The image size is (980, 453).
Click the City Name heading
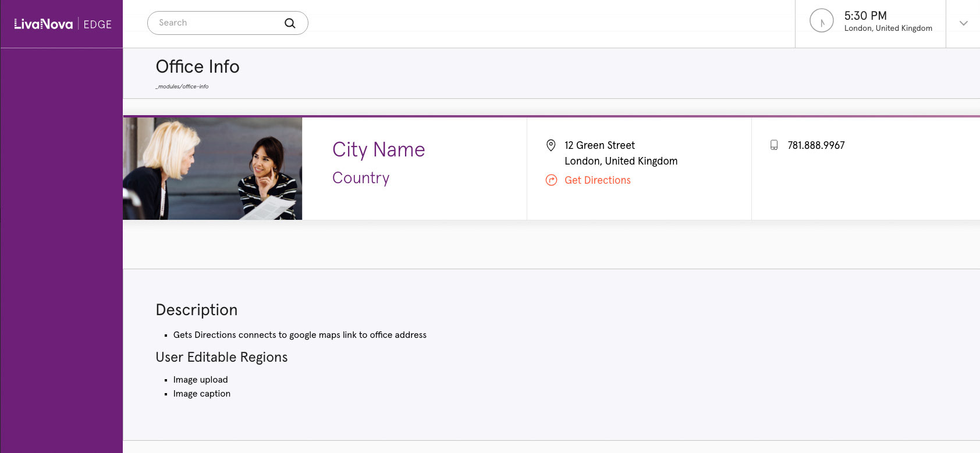(379, 149)
